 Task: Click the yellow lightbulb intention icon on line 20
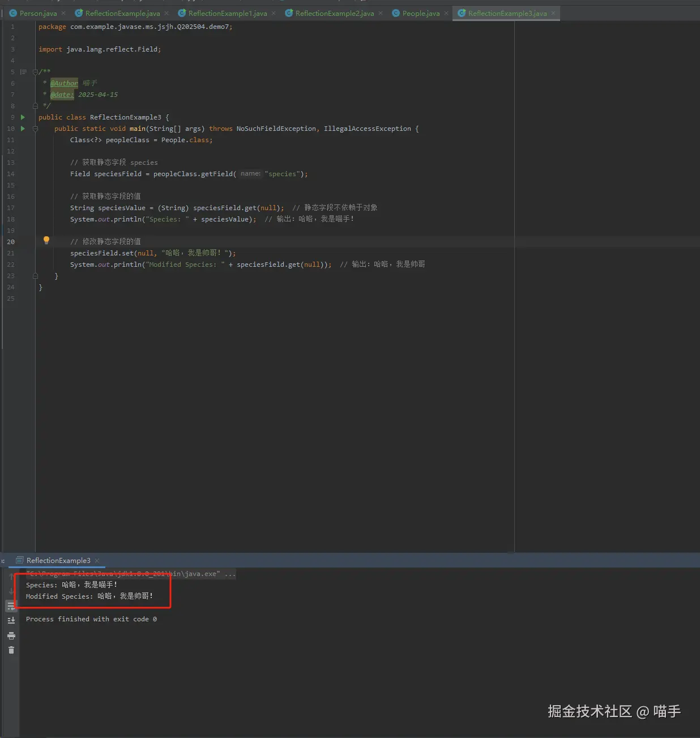tap(46, 240)
